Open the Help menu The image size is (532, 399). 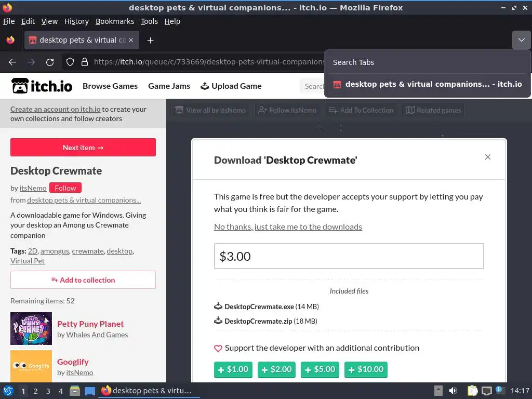pyautogui.click(x=172, y=21)
